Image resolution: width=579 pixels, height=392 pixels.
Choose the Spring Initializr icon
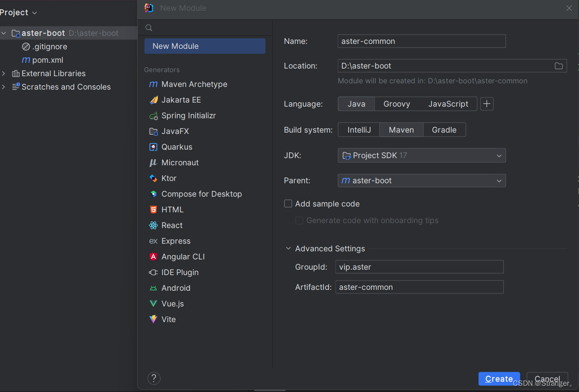(x=153, y=116)
